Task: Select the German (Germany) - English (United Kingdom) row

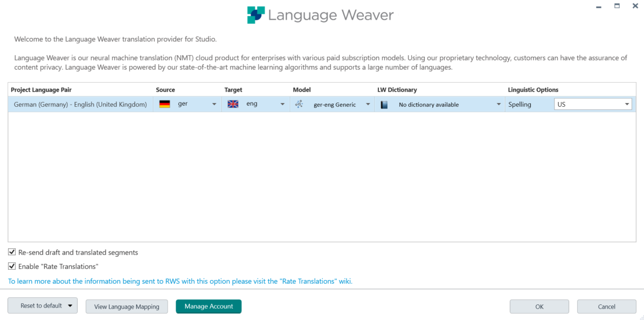Action: (322, 105)
